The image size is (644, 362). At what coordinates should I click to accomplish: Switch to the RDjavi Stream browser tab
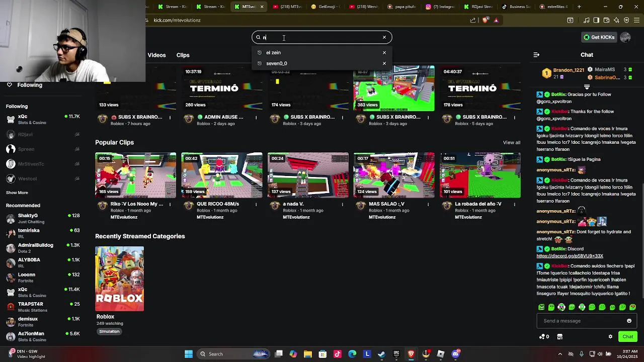coord(478,7)
